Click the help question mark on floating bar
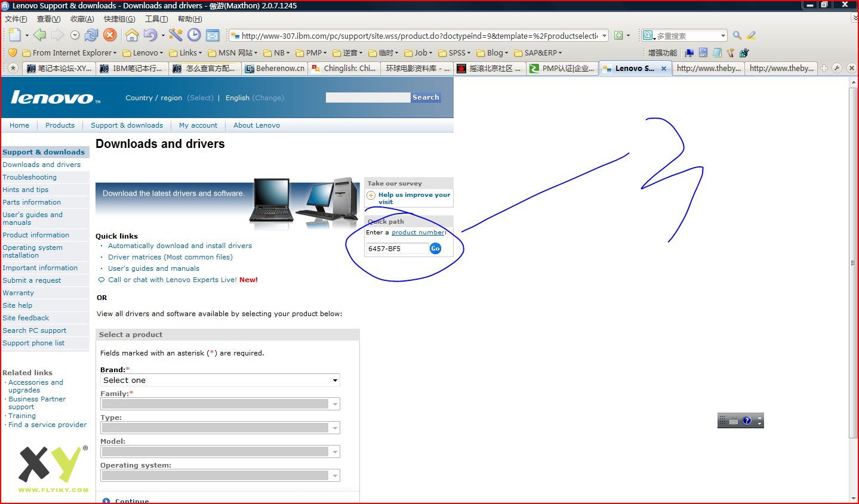 [746, 420]
